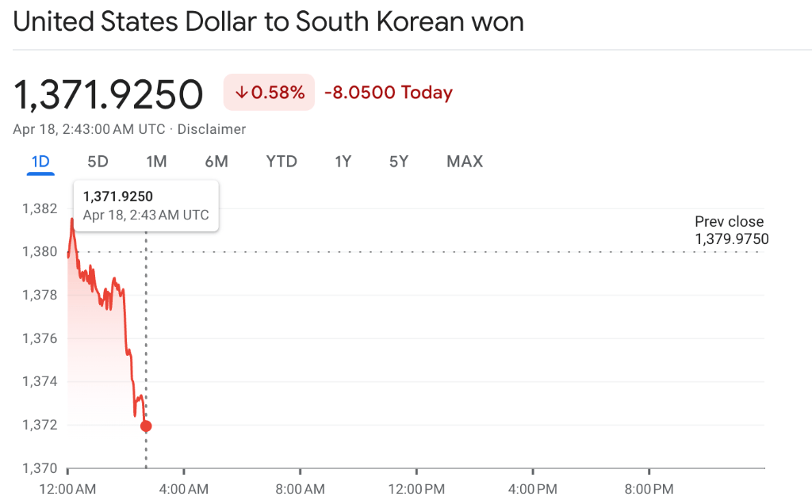Select the YTD range tab
812x504 pixels.
point(282,162)
